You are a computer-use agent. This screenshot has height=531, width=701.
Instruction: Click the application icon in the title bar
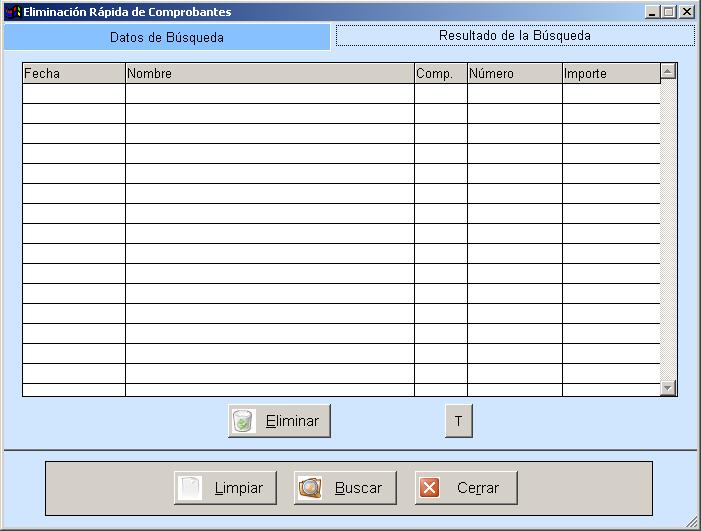[13, 12]
